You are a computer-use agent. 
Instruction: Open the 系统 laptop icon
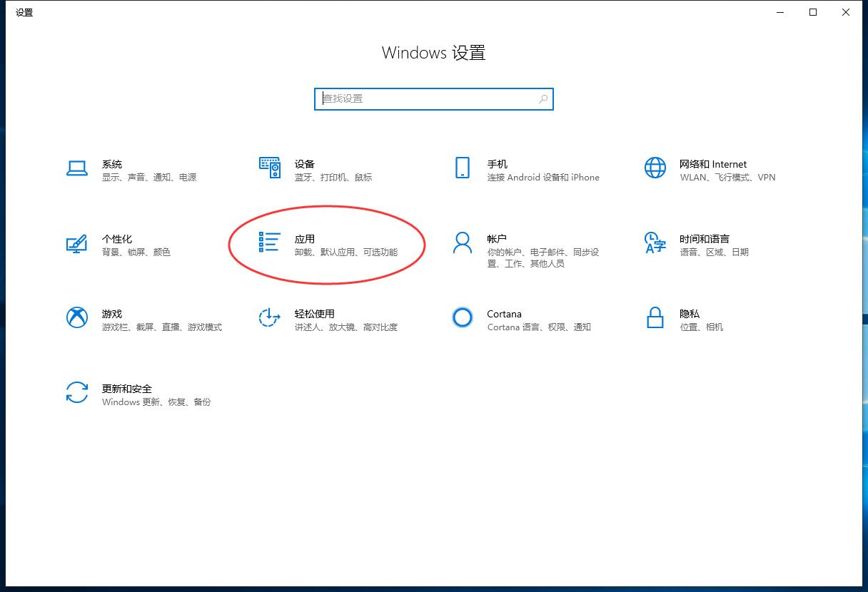77,168
